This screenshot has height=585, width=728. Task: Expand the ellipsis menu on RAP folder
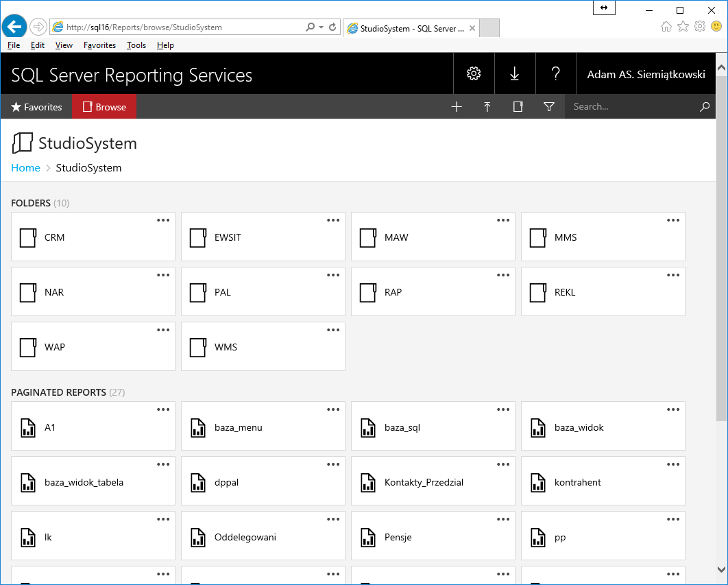[503, 275]
